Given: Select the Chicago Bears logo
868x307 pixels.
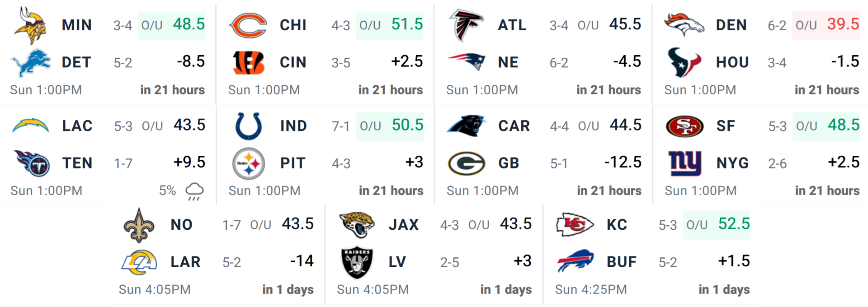Looking at the screenshot, I should [x=248, y=25].
